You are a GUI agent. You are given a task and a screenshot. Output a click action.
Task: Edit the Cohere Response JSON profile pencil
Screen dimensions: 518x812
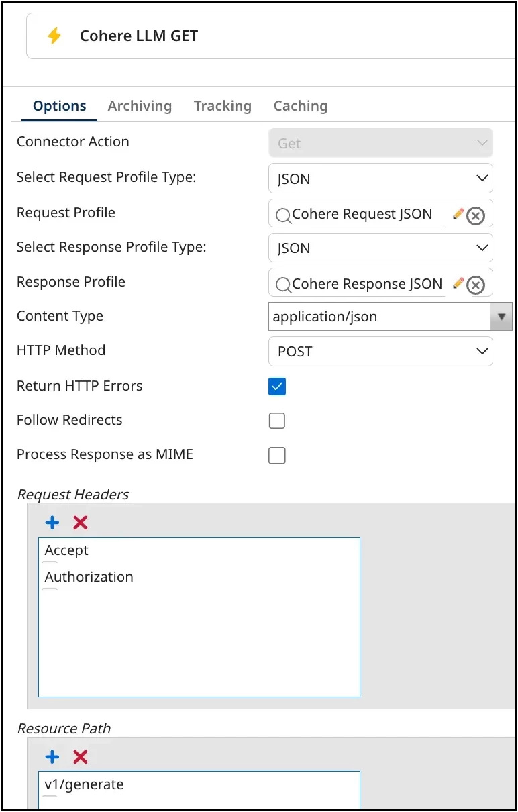[458, 283]
